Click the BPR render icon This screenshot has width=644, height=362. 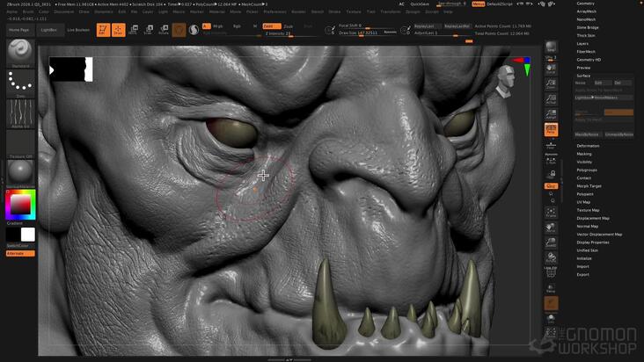551,47
